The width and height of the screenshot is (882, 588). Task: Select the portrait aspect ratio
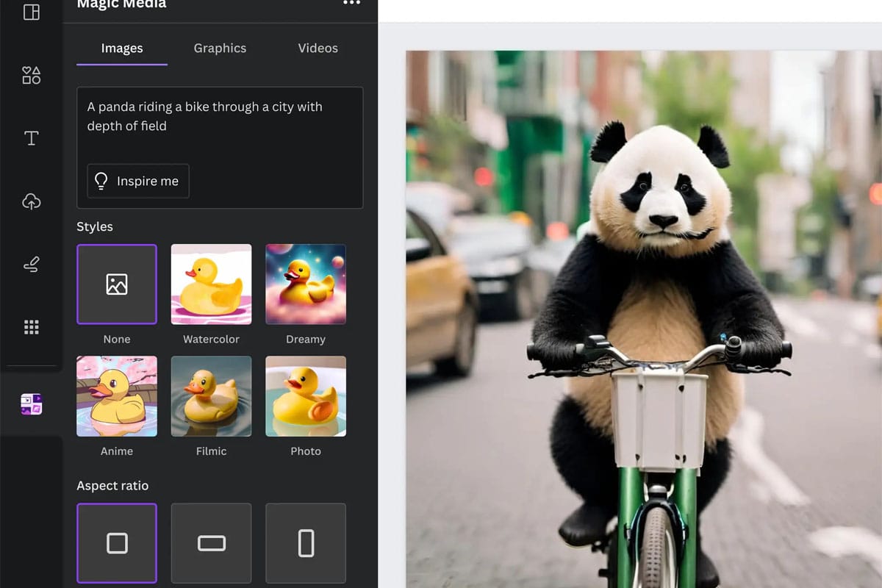click(x=305, y=543)
